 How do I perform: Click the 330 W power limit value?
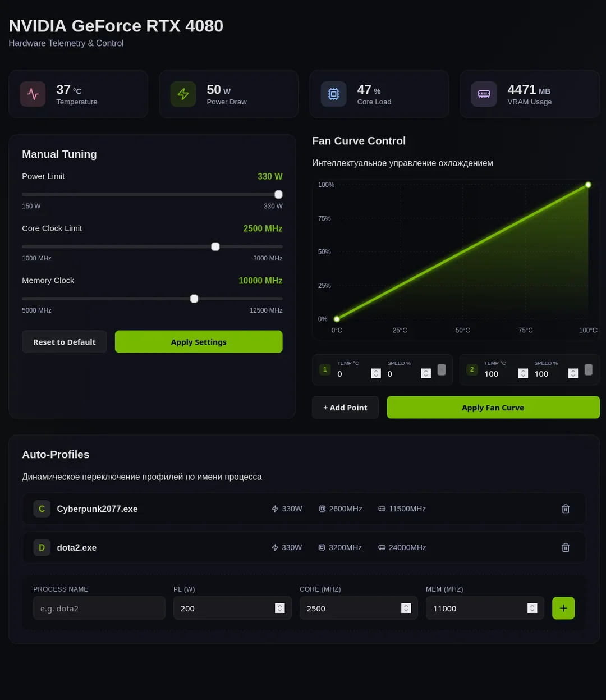270,176
